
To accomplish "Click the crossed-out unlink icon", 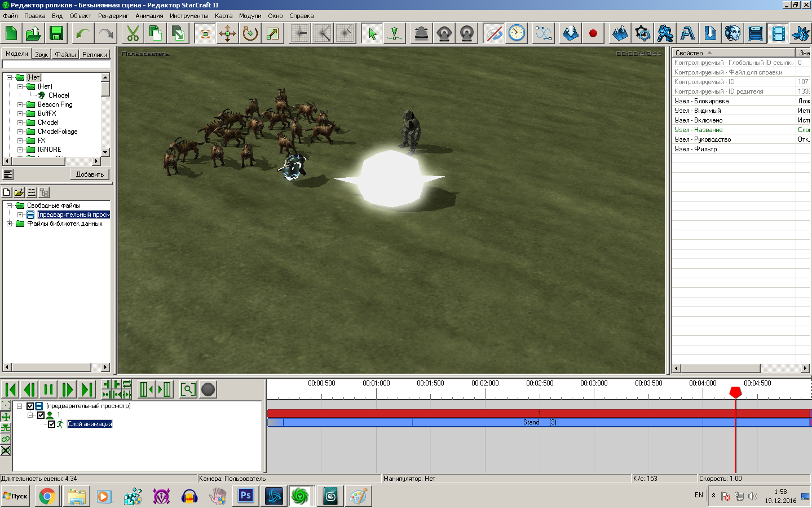I will click(x=6, y=450).
